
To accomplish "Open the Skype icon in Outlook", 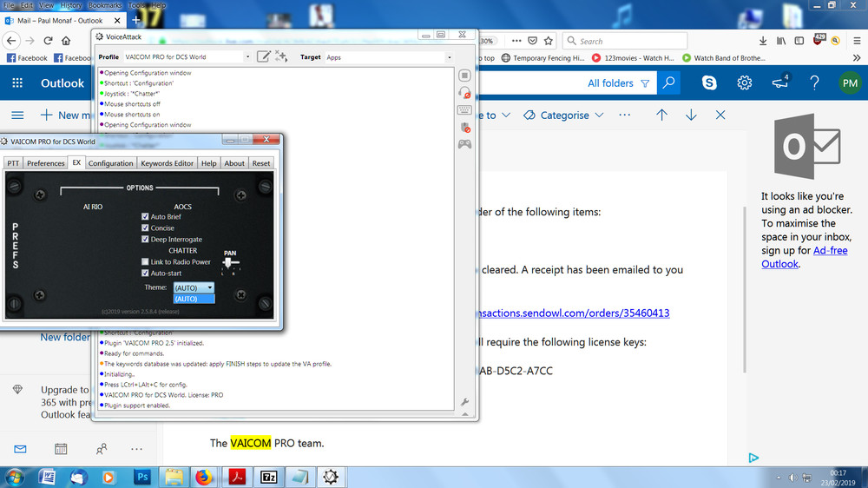I will tap(709, 83).
